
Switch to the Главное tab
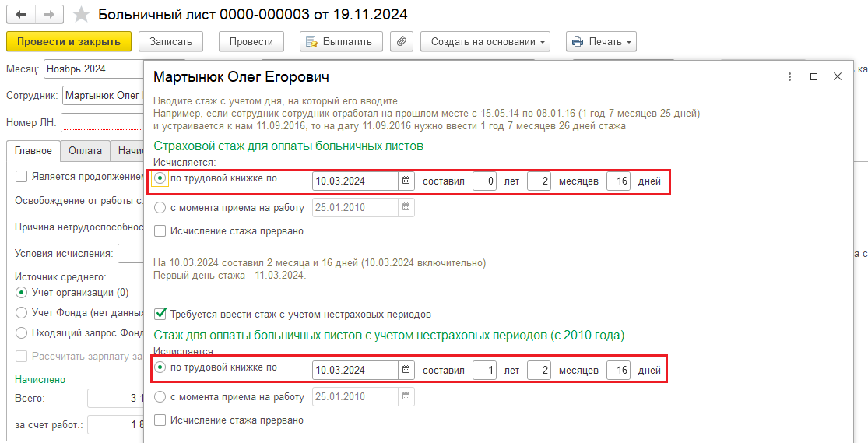coord(33,150)
